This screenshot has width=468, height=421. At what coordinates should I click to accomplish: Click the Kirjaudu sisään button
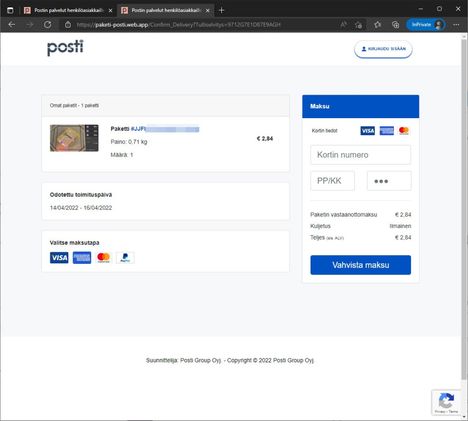pos(383,49)
